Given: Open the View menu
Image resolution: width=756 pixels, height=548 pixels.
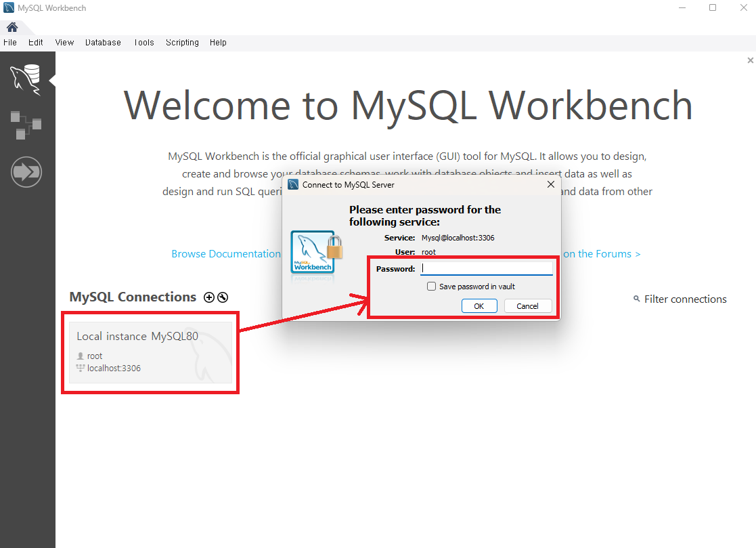Looking at the screenshot, I should tap(64, 43).
